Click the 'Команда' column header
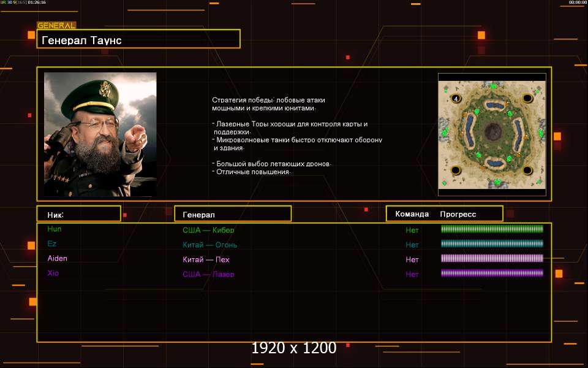The height and width of the screenshot is (368, 588). [412, 214]
